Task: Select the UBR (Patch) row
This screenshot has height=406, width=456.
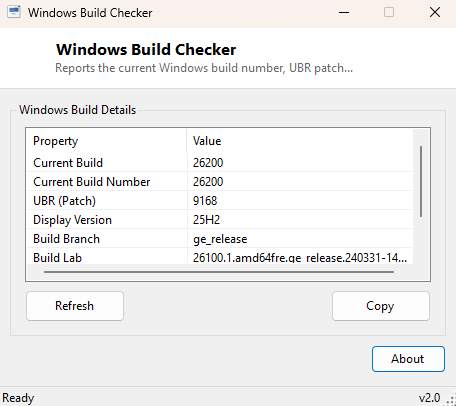Action: 220,201
